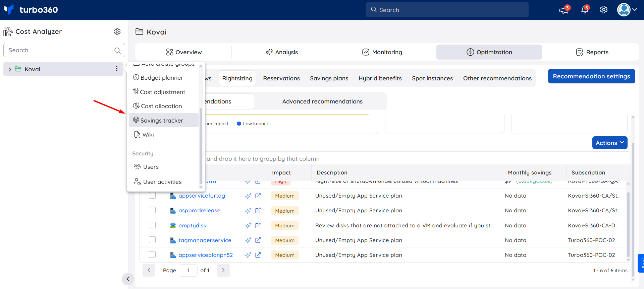Screen dimensions: 644x289
Task: Open the blue help widget at right edge
Action: [641, 263]
